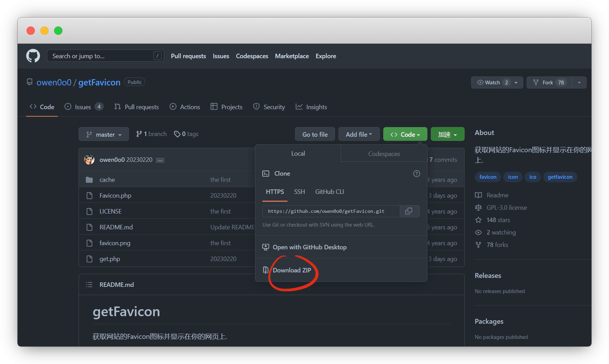The width and height of the screenshot is (609, 364).
Task: Open the master branch dropdown
Action: pos(103,134)
